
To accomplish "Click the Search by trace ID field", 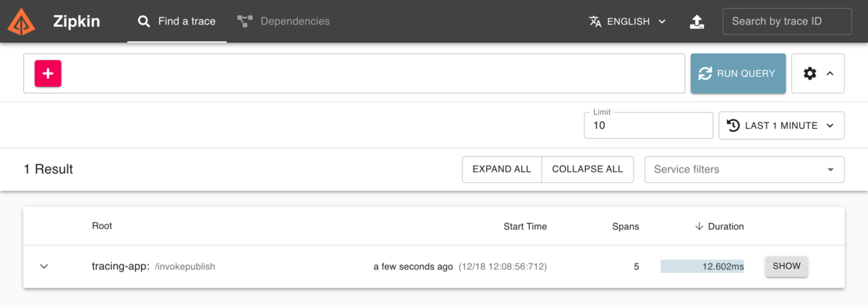I will (786, 21).
